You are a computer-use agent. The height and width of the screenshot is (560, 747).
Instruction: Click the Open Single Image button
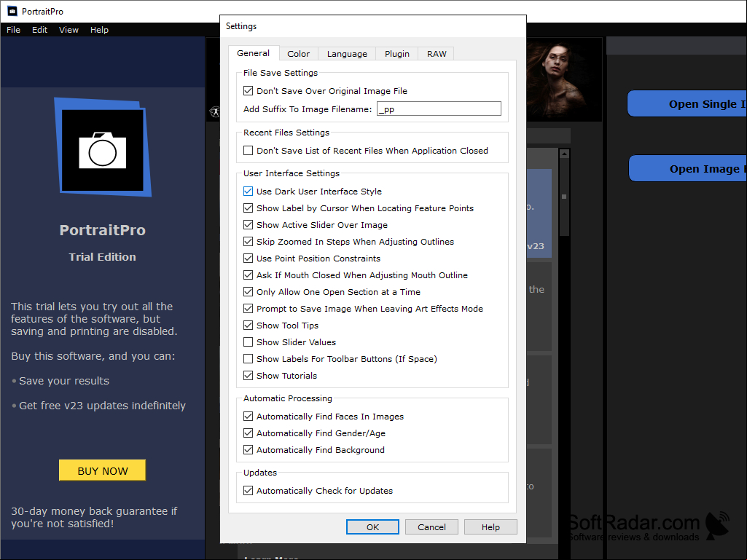687,104
